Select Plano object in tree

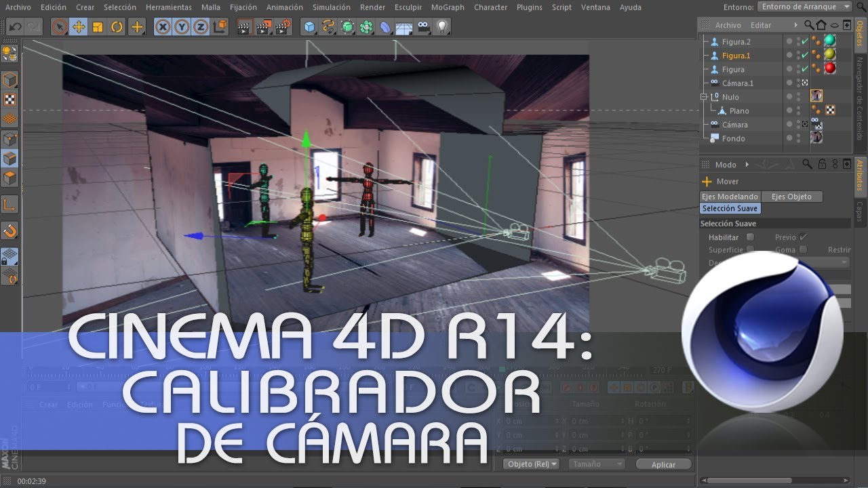[739, 111]
